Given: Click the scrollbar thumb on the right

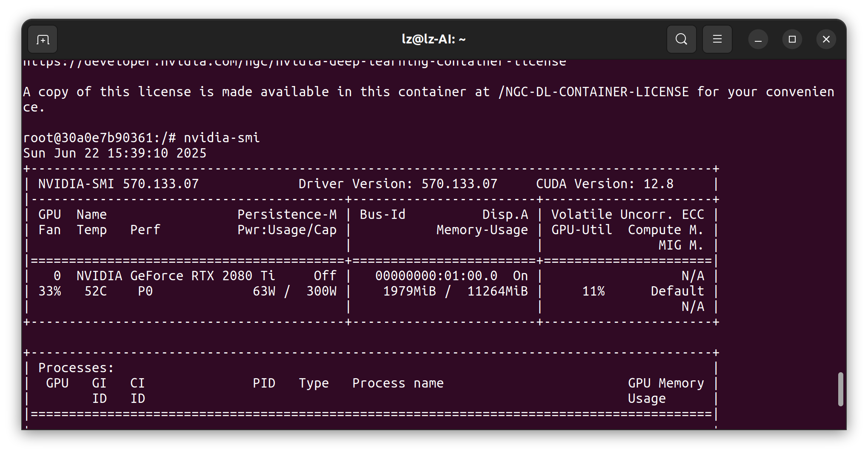Looking at the screenshot, I should [841, 389].
